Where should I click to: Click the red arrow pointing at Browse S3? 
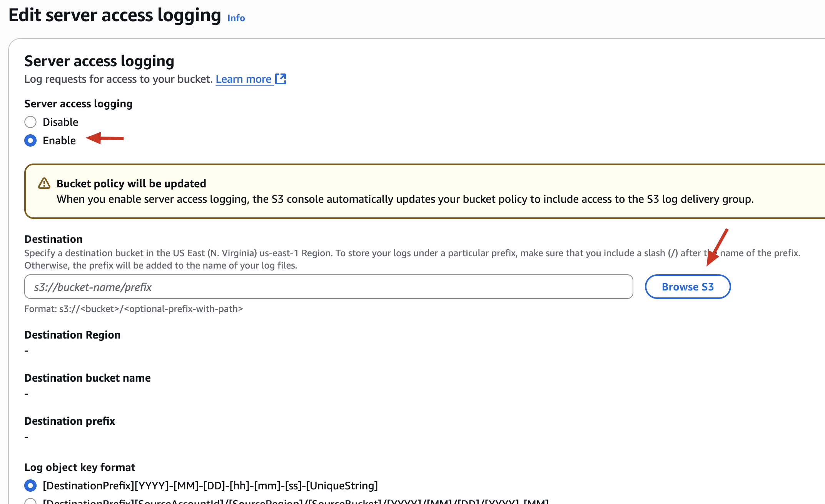(717, 247)
